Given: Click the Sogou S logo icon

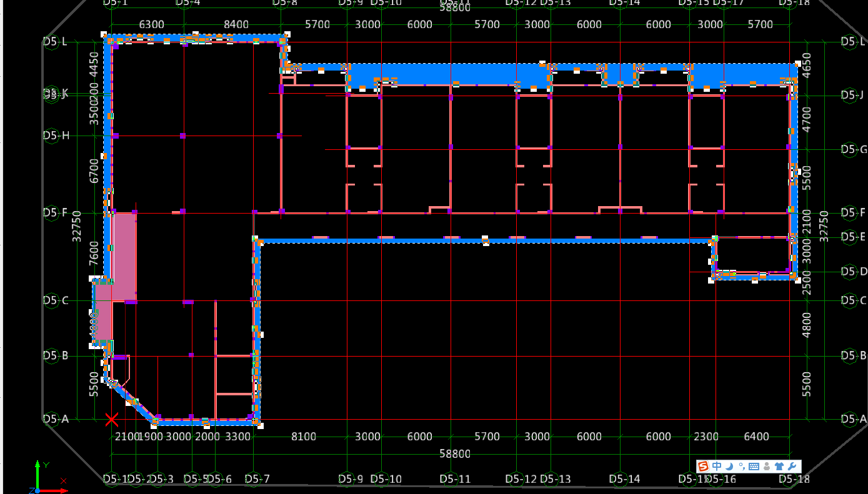Looking at the screenshot, I should point(703,466).
